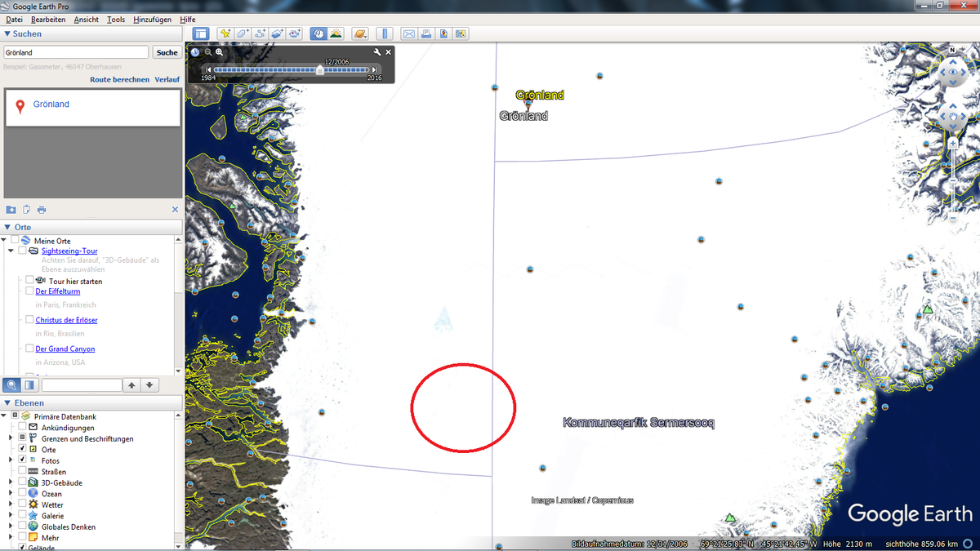Click the add polygon toolbar icon
980x551 pixels.
[243, 33]
